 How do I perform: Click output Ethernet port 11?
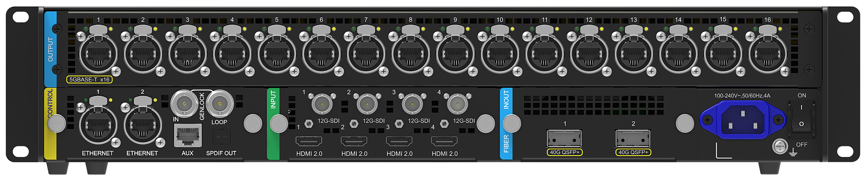pyautogui.click(x=544, y=54)
